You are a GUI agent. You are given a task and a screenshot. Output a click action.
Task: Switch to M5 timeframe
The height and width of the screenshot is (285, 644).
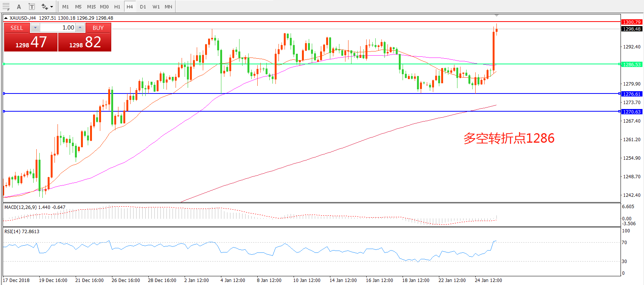(78, 7)
